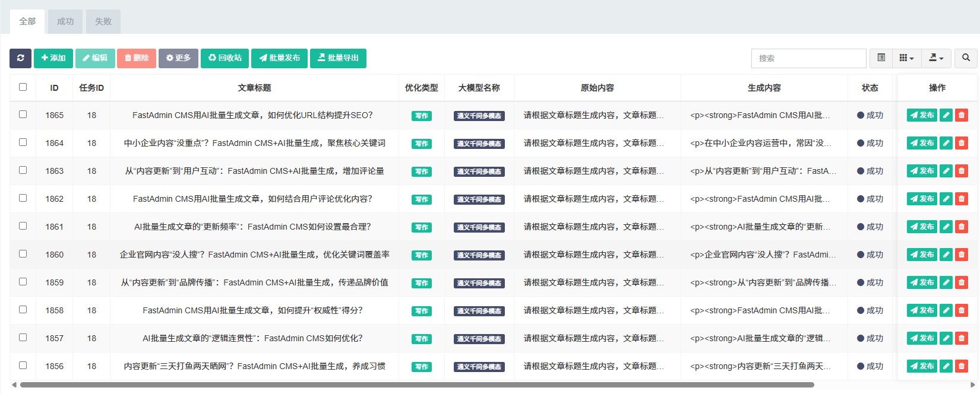Edit row 1858 with pencil icon
The height and width of the screenshot is (394, 980).
tap(946, 310)
